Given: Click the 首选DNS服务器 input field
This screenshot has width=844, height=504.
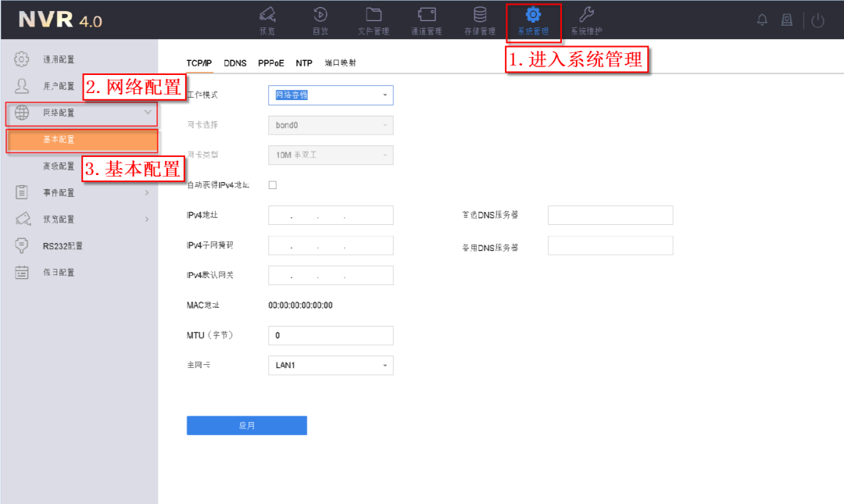Looking at the screenshot, I should tap(610, 216).
